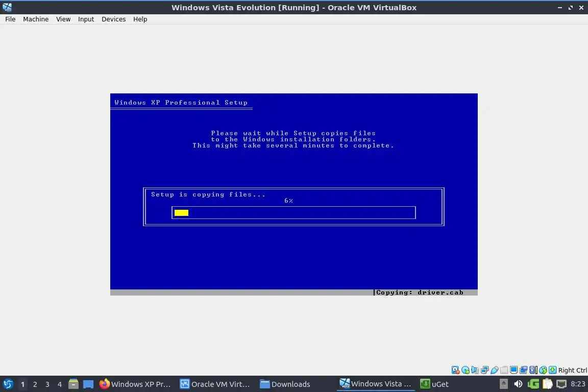
Task: Open the View menu
Action: point(63,19)
